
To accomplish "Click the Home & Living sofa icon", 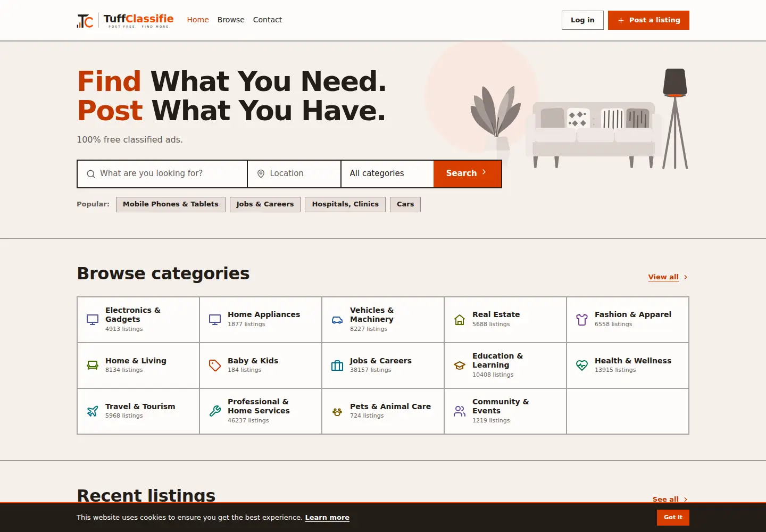I will point(93,365).
